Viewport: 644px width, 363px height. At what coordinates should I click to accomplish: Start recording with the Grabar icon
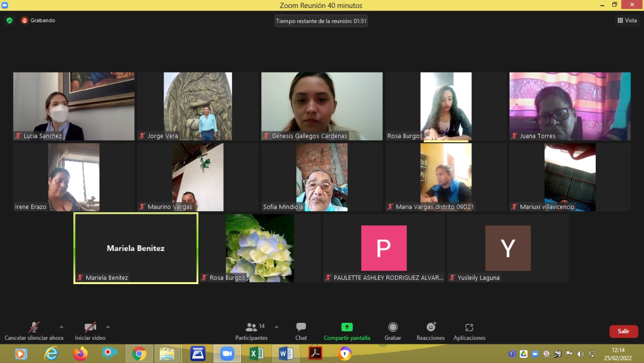(x=392, y=327)
